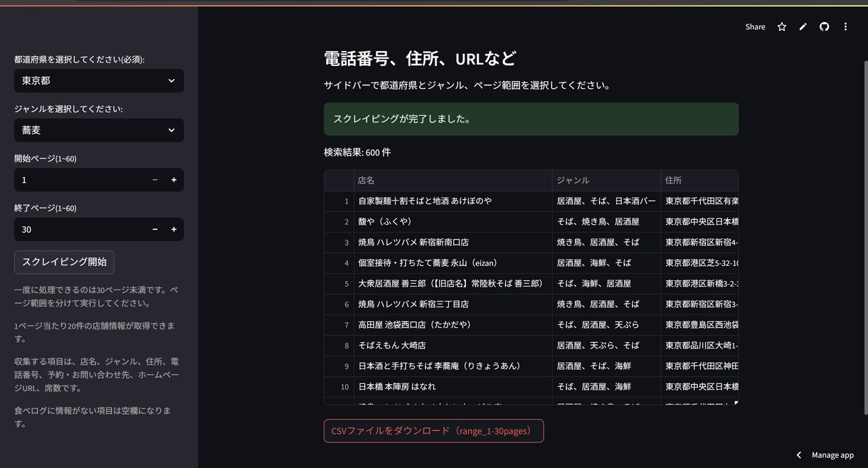Click the 住所 column header
868x468 pixels.
(x=699, y=181)
